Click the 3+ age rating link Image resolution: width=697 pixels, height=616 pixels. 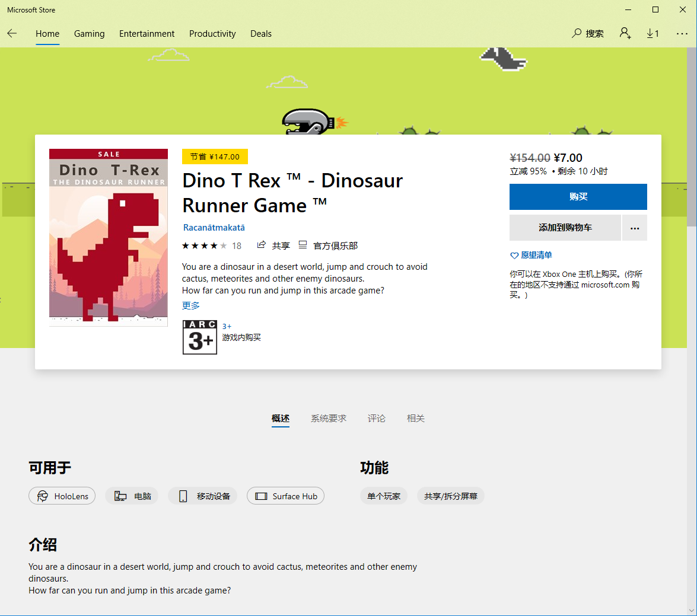[x=227, y=326]
